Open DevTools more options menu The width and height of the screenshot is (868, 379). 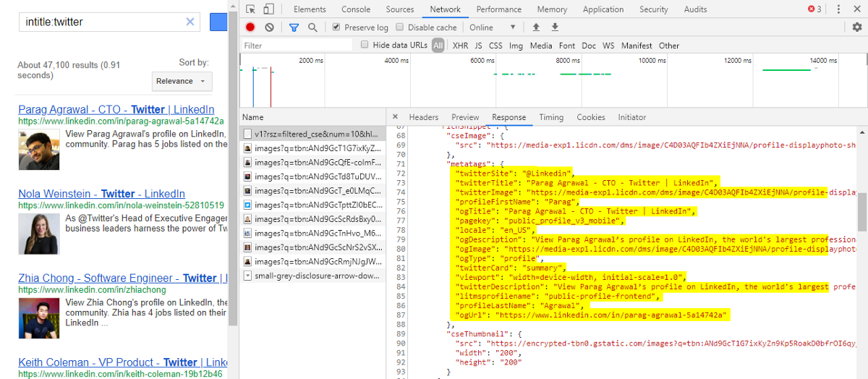(x=837, y=9)
